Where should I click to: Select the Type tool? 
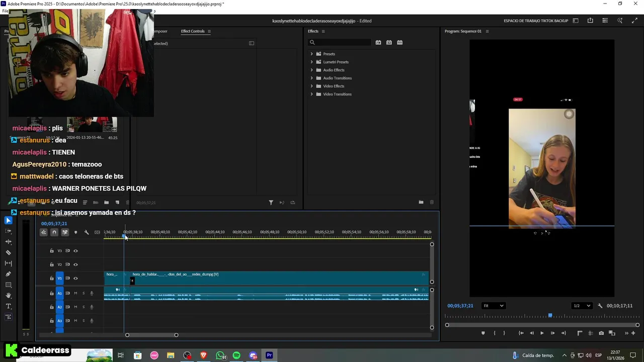(8, 306)
